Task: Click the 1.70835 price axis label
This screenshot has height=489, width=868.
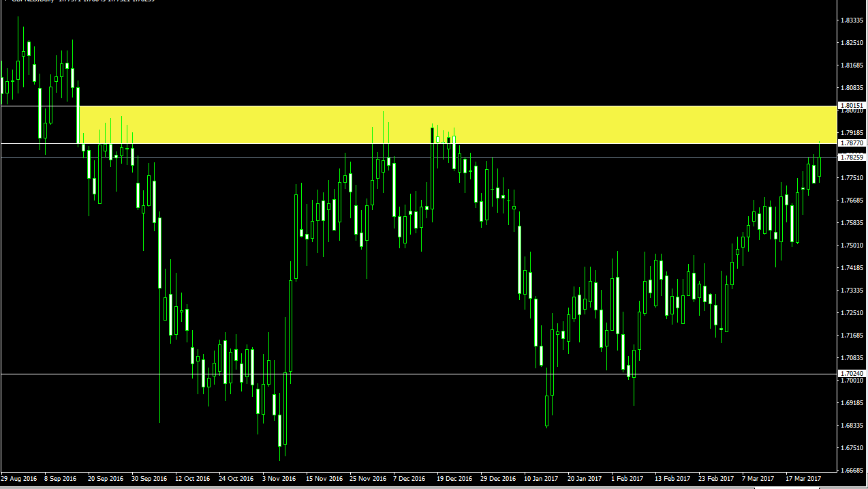Action: click(x=852, y=358)
